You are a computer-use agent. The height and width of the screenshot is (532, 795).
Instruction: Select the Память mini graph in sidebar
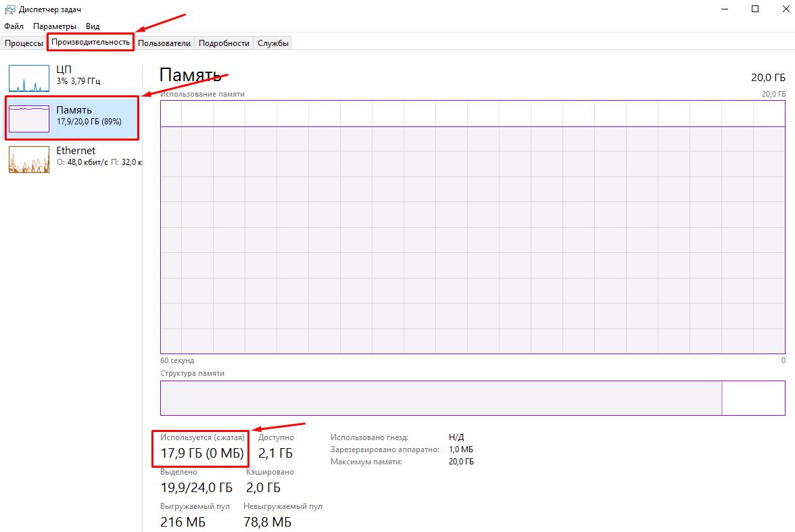(29, 119)
